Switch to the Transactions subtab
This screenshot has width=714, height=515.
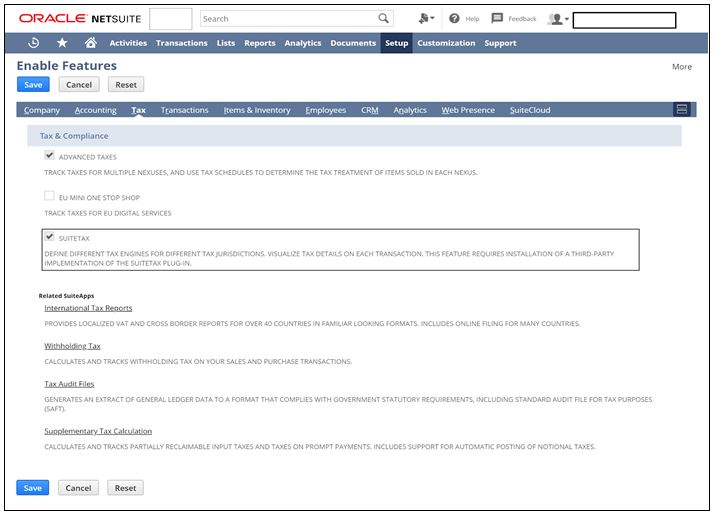click(184, 110)
